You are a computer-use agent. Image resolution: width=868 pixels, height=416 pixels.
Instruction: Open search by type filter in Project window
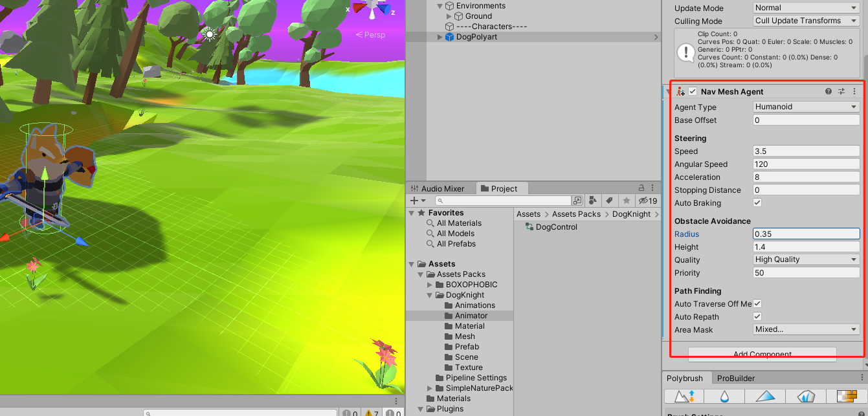point(592,201)
